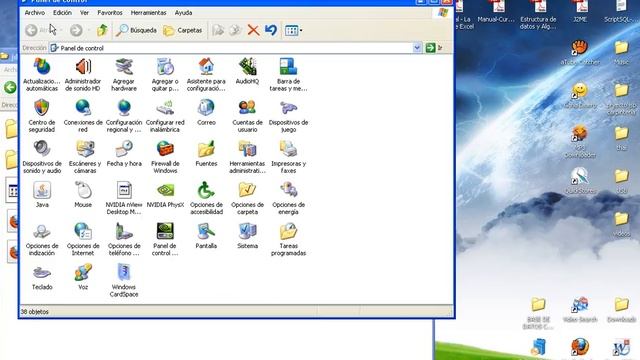Open Windows CardSpace
Screen dimensions: 640x360
[124, 280]
